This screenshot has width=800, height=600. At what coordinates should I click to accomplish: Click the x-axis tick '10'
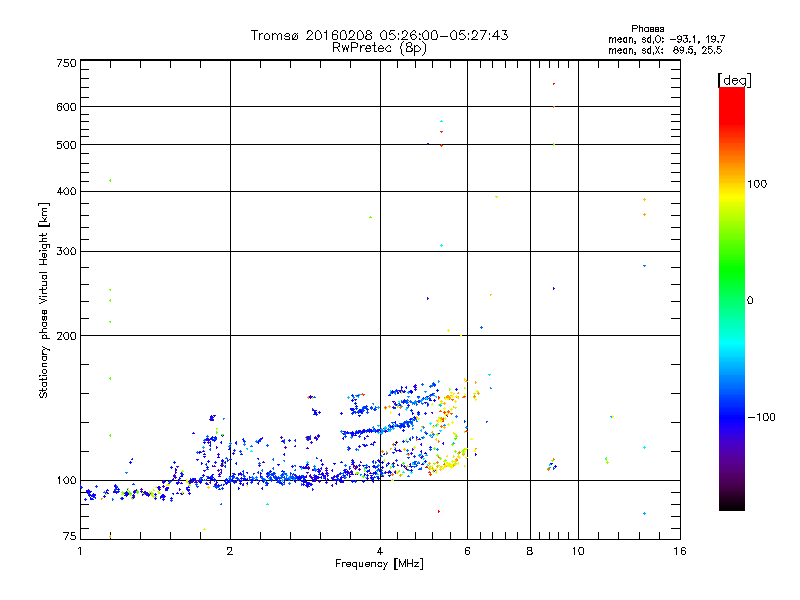[578, 551]
